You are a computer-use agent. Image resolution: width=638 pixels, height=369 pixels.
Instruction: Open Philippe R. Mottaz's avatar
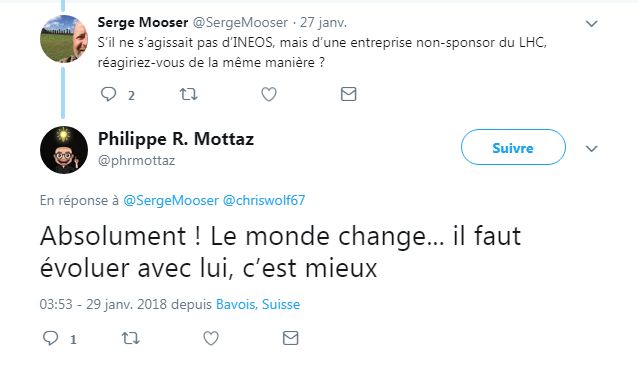tap(64, 150)
